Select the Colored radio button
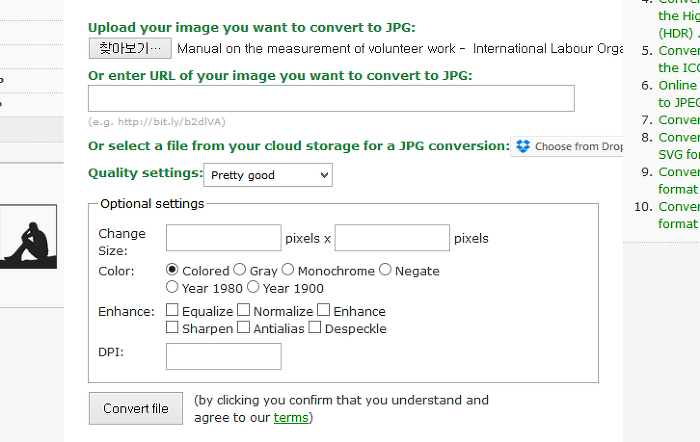 tap(172, 270)
